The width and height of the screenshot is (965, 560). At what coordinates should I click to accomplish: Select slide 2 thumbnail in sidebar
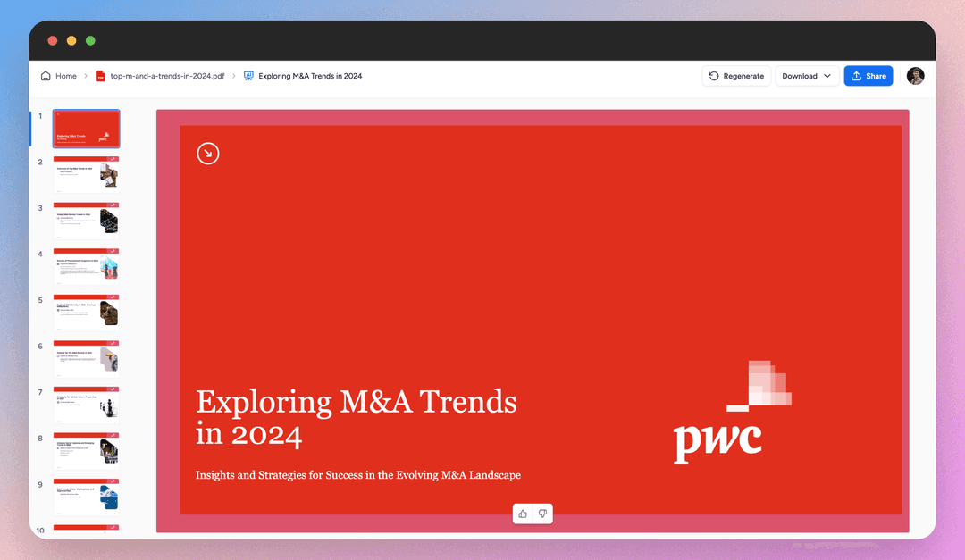point(86,175)
